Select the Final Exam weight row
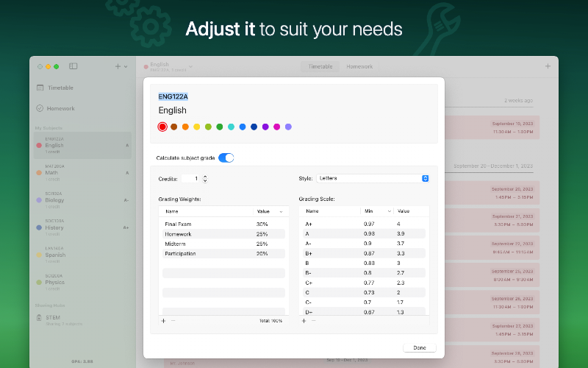Viewport: 588px width, 368px height. 223,224
